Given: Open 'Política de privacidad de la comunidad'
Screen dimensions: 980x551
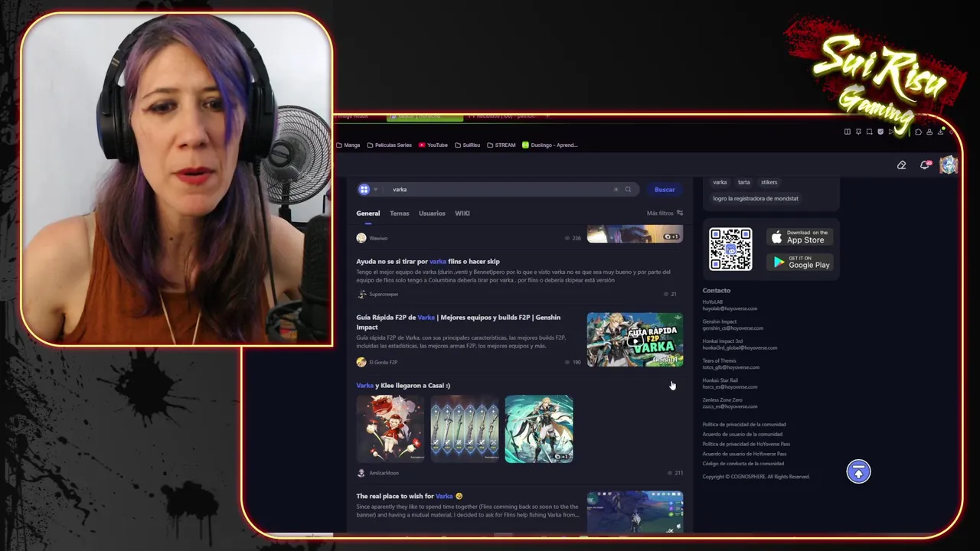Looking at the screenshot, I should tap(744, 425).
